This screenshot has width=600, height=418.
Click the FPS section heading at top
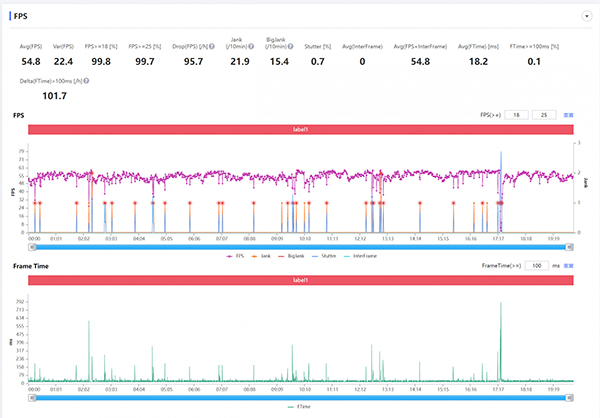coord(20,16)
